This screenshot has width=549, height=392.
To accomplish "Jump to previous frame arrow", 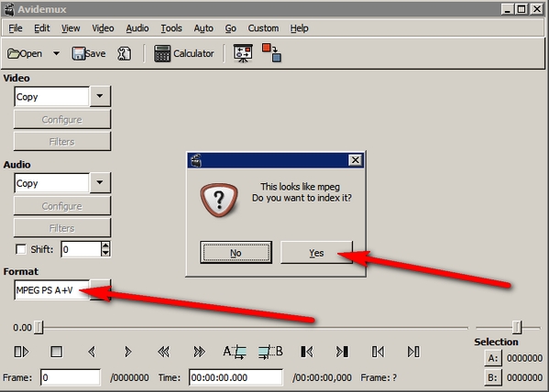I will click(x=92, y=352).
